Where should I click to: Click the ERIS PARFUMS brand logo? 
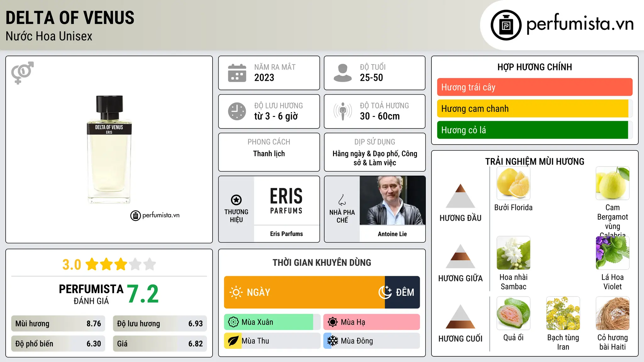tap(286, 200)
